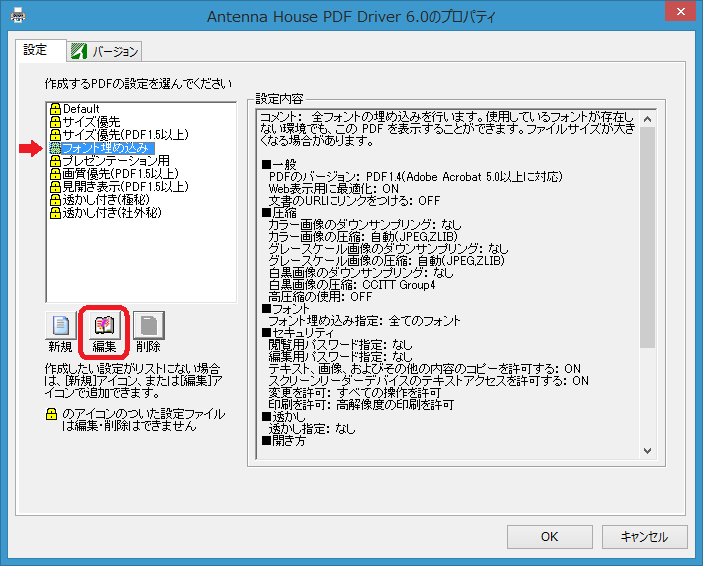
Task: Select the プレゼンテーション用 setting
Action: pyautogui.click(x=116, y=161)
